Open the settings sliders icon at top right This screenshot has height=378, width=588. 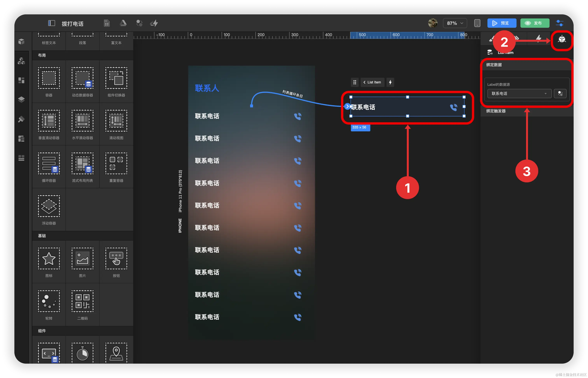coord(560,23)
